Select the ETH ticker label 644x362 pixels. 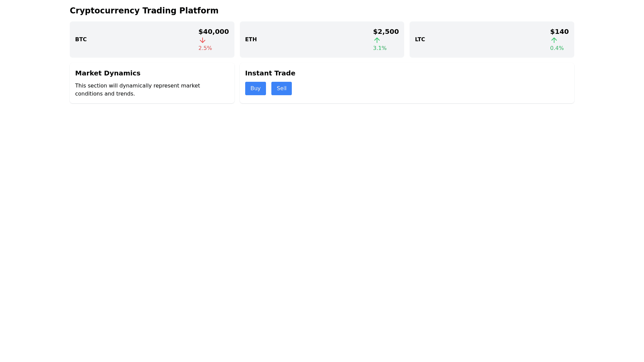(251, 40)
